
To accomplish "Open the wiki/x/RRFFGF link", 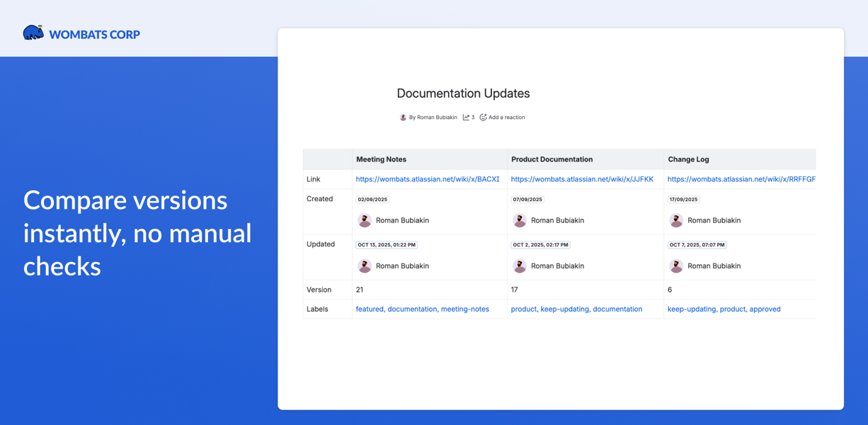I will [x=741, y=179].
